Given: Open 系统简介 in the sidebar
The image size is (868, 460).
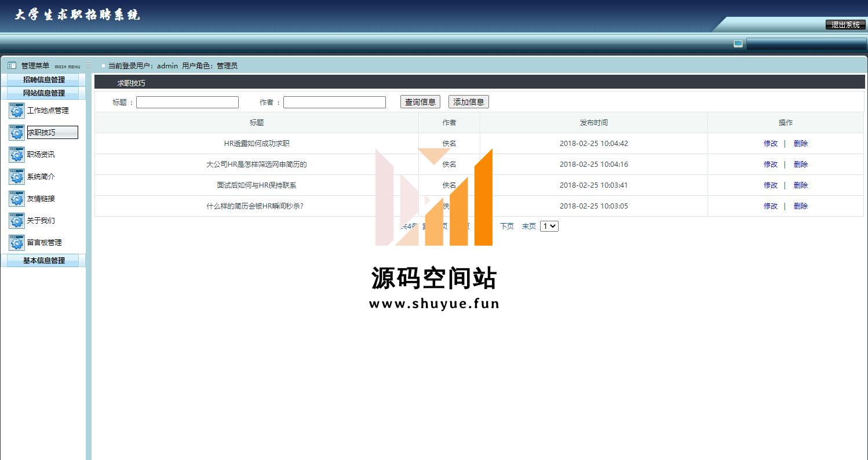Looking at the screenshot, I should [x=41, y=176].
